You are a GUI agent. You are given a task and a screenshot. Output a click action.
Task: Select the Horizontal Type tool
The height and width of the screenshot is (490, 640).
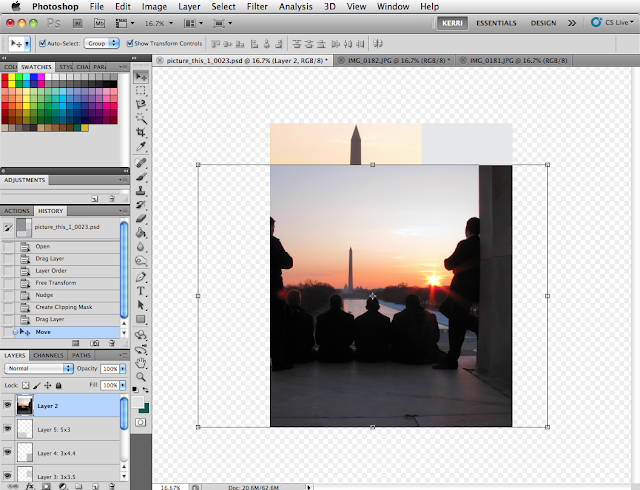pos(141,291)
